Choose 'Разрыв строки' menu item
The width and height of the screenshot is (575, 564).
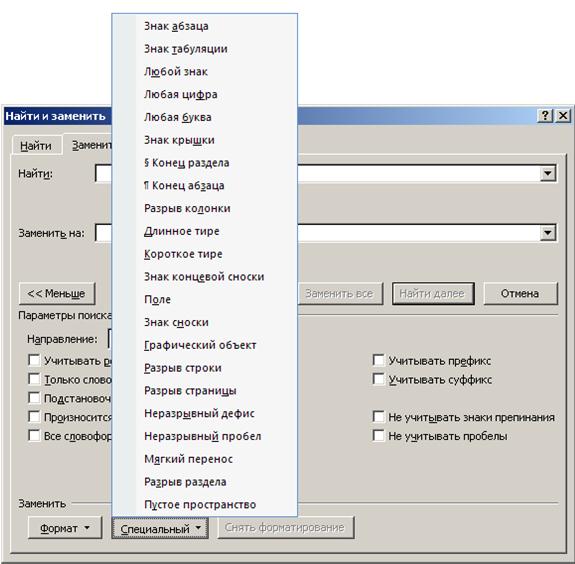point(205,368)
